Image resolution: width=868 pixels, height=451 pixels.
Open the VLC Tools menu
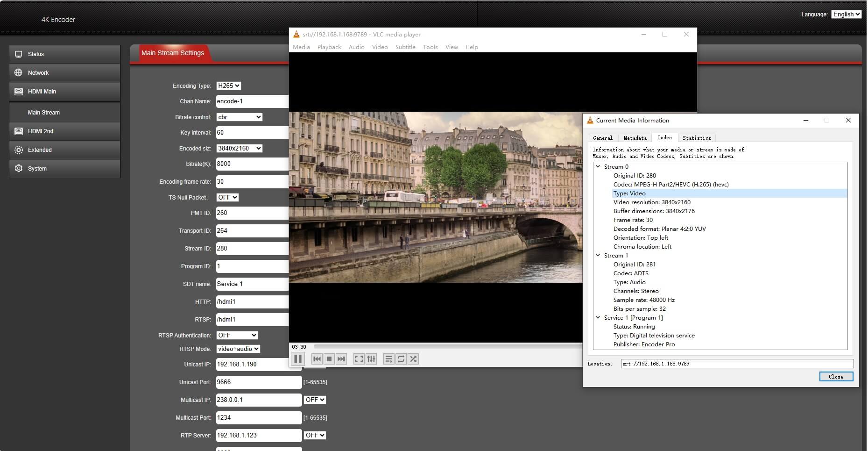point(430,47)
